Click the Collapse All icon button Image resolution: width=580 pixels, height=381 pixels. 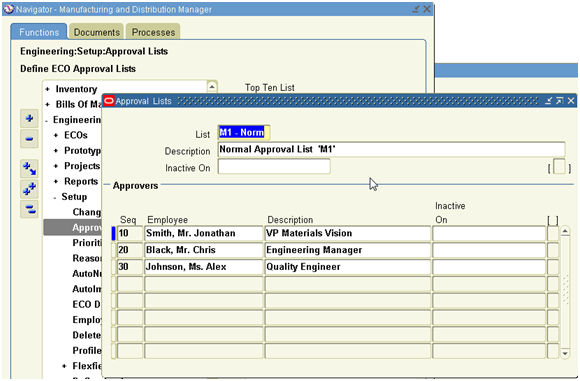pos(29,209)
